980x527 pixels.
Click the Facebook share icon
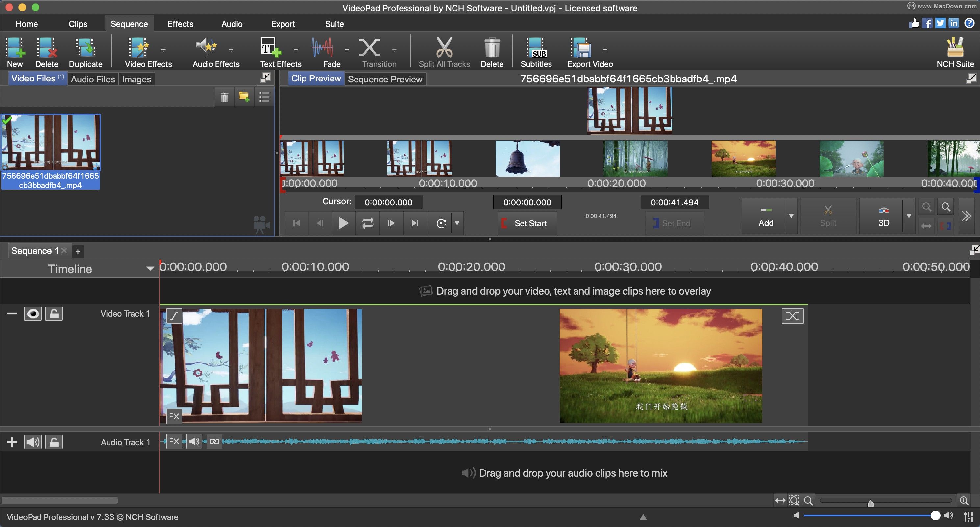coord(927,24)
